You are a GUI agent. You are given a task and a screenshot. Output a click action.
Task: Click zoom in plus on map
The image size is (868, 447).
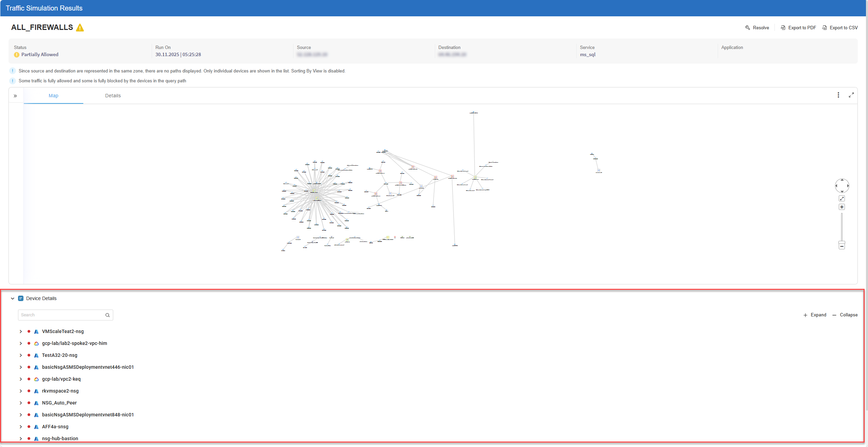841,207
